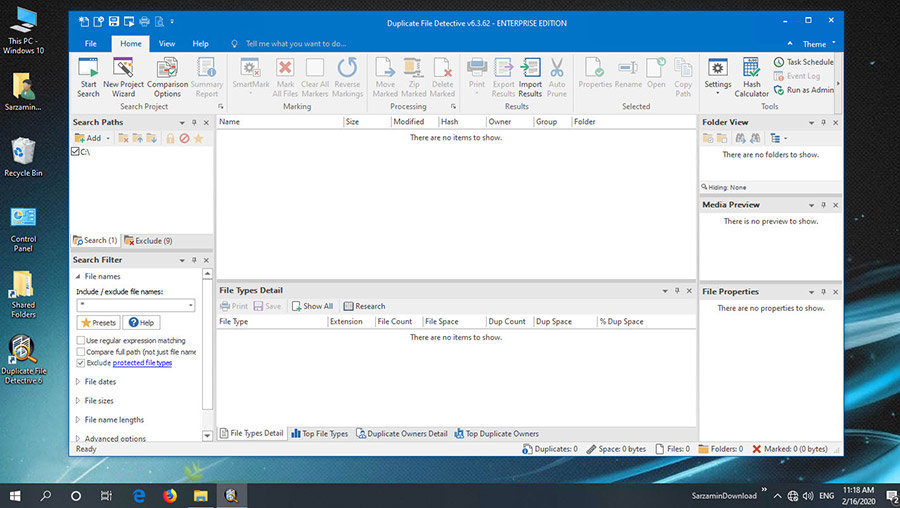
Task: Open the Hash Calculator tool
Action: pos(751,77)
